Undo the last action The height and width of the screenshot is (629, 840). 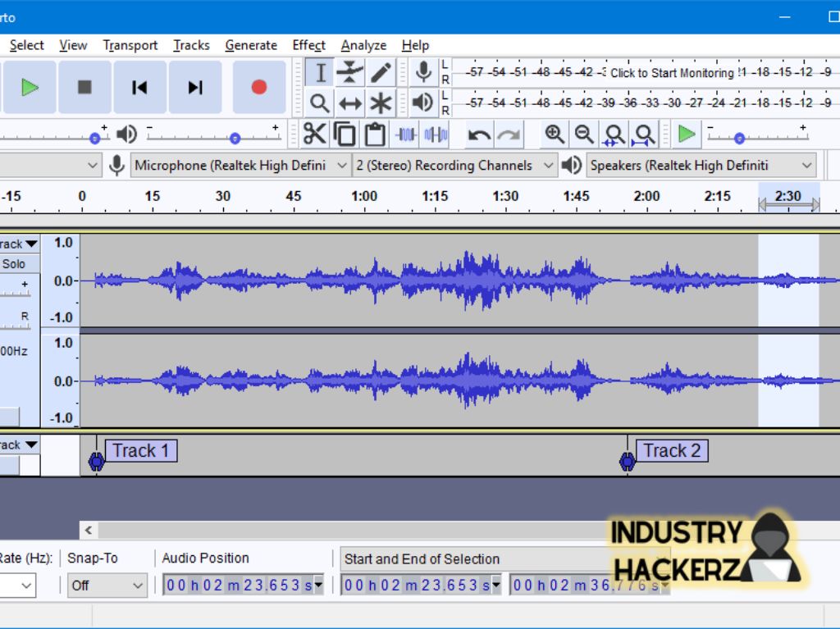tap(478, 134)
